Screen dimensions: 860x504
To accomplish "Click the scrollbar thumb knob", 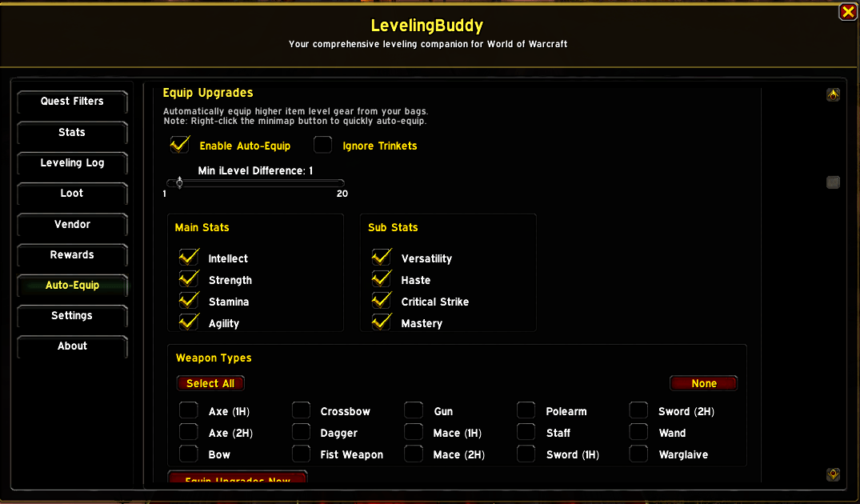I will pyautogui.click(x=833, y=182).
